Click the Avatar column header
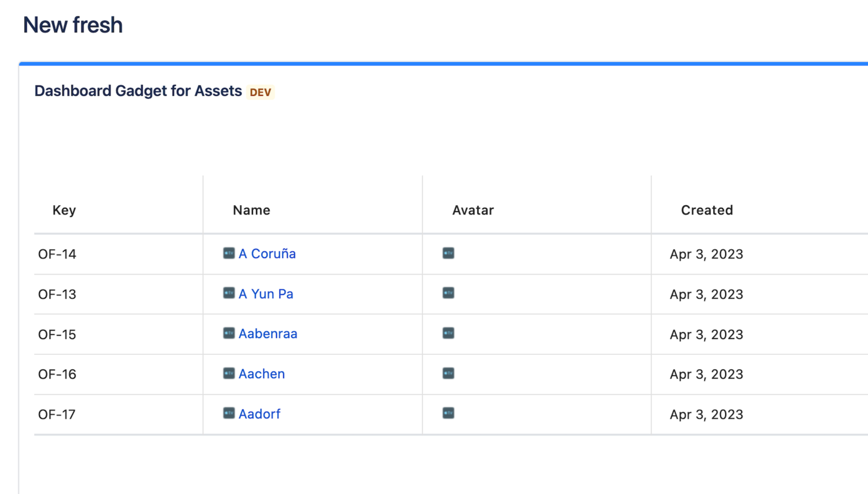This screenshot has height=494, width=868. [472, 210]
